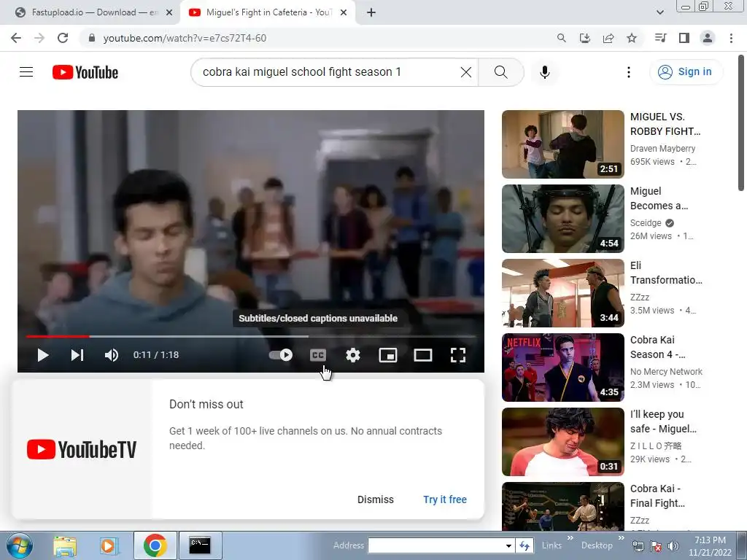Viewport: 747px width, 560px height.
Task: Open MIGUEL VS. ROBBY FIGHT thumbnail
Action: (562, 144)
